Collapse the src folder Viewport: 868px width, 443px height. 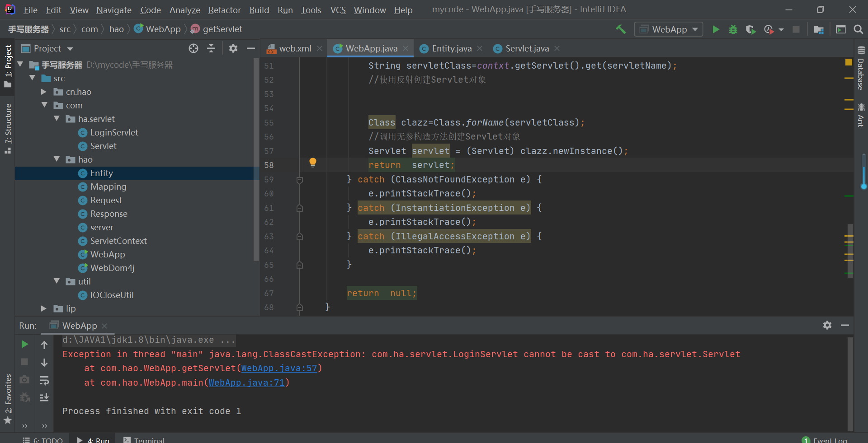click(x=32, y=78)
